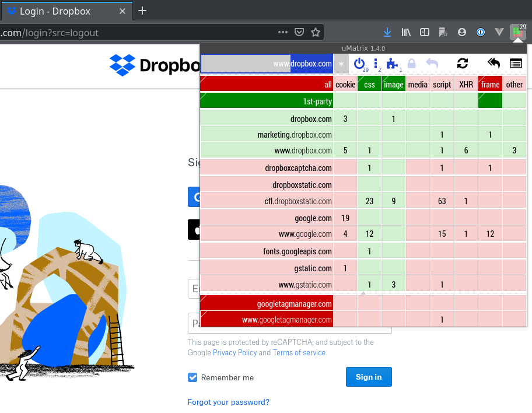The image size is (532, 413).
Task: Open the 1Password extension icon
Action: click(x=481, y=32)
